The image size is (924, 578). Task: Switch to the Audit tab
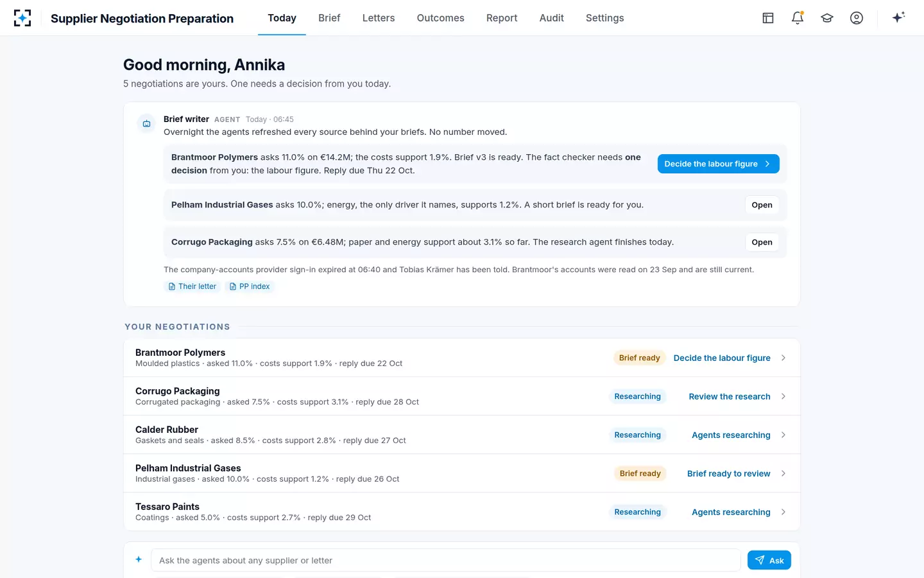click(551, 18)
